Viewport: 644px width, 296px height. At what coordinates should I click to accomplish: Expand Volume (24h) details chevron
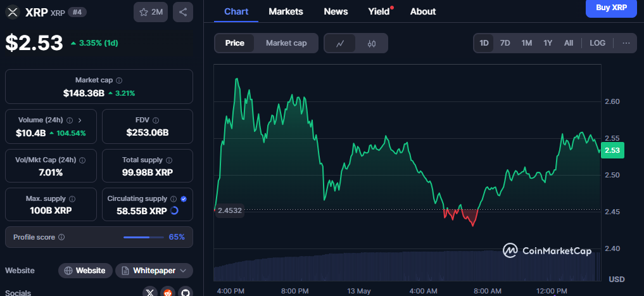pos(80,120)
